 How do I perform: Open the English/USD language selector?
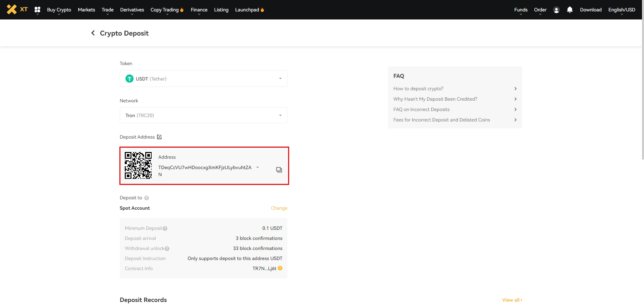tap(622, 10)
